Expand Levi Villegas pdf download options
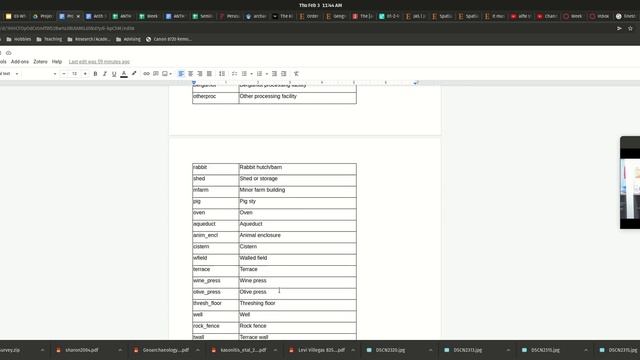This screenshot has width=640, height=360. 353,350
